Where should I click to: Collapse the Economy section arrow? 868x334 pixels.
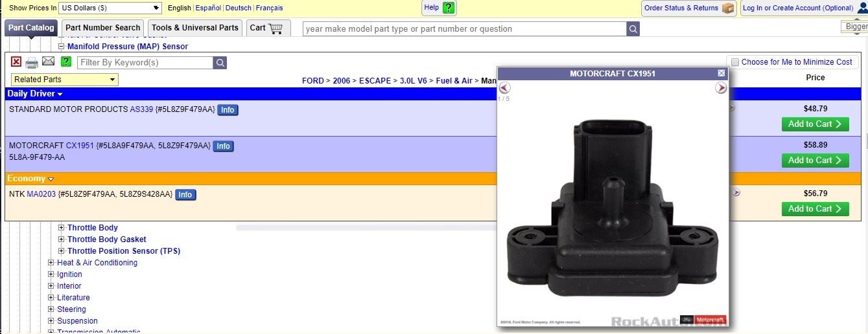click(51, 179)
